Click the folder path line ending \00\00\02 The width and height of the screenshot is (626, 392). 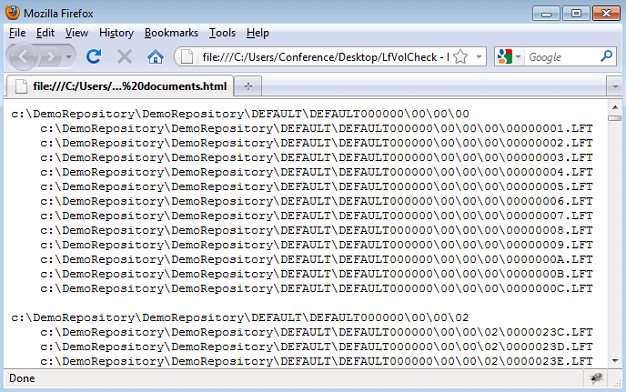[x=240, y=317]
